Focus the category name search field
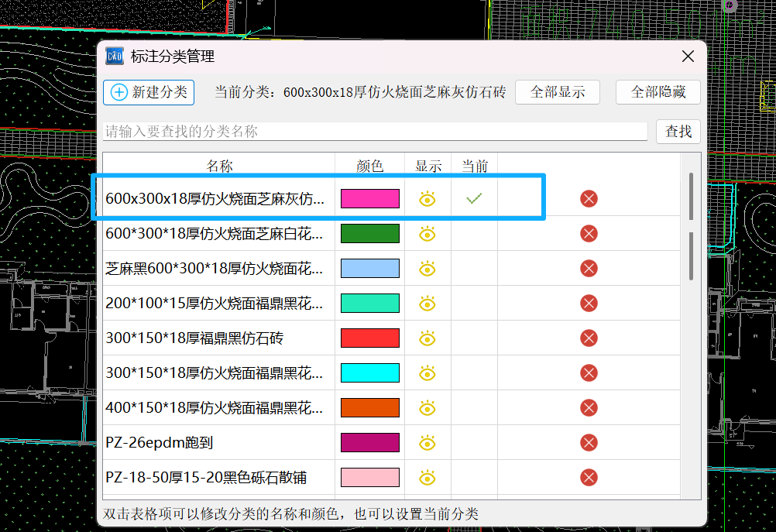This screenshot has width=776, height=532. tap(375, 132)
